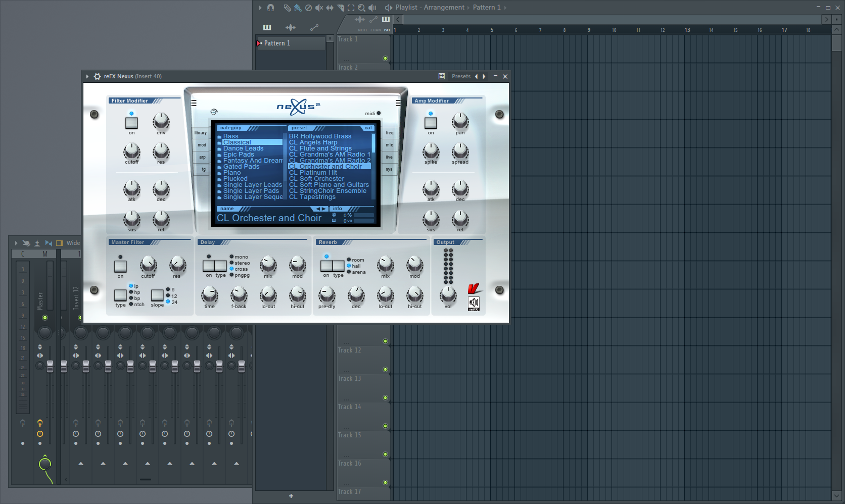Show automation clips in the picker panel
The width and height of the screenshot is (845, 504).
(x=314, y=27)
